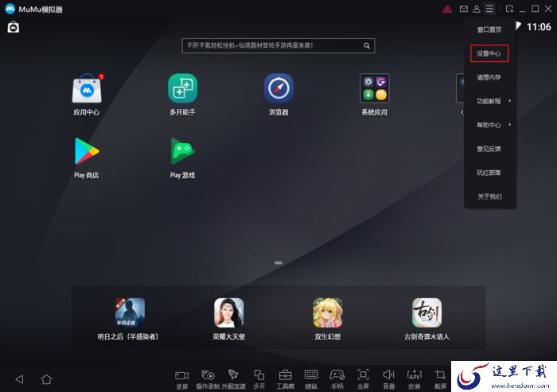Image resolution: width=557 pixels, height=392 pixels.
Task: Open the 手柄 gamepad settings
Action: (337, 379)
